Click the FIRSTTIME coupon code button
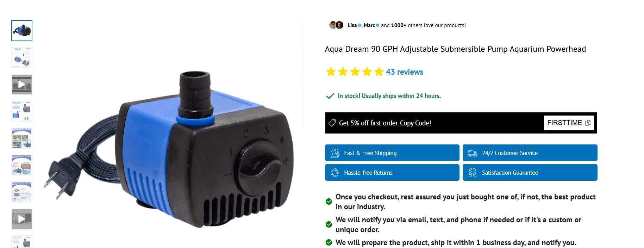 (569, 123)
